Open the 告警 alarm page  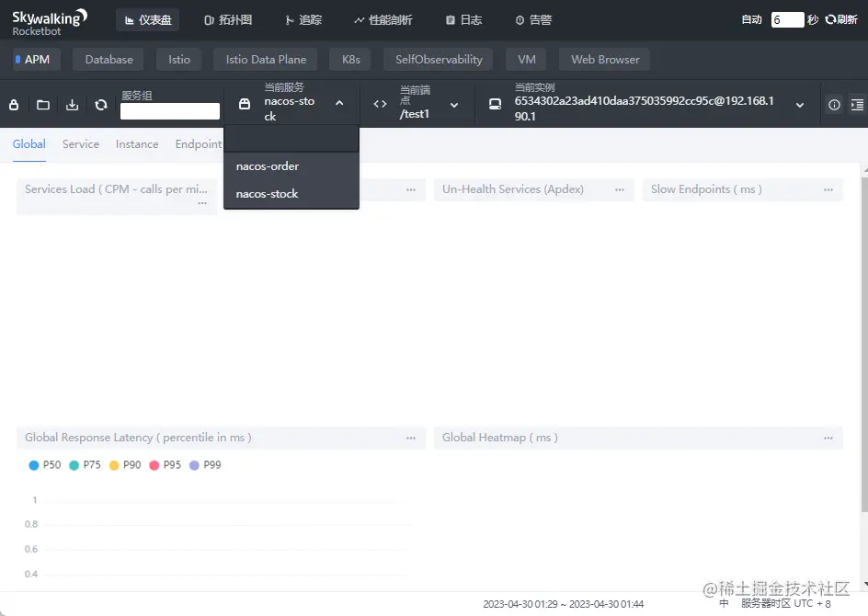[x=533, y=20]
